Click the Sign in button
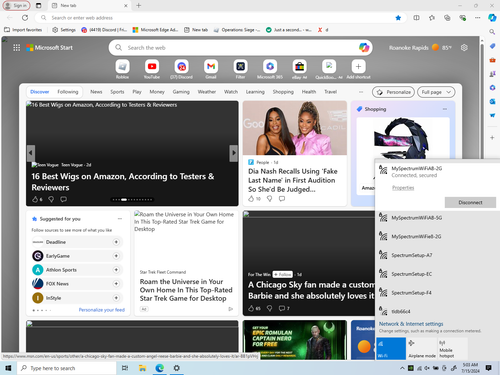Screen dimensions: 500x375 click(16, 6)
